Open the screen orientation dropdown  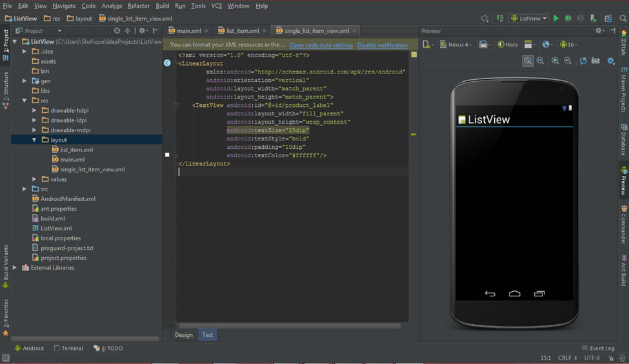tap(484, 45)
